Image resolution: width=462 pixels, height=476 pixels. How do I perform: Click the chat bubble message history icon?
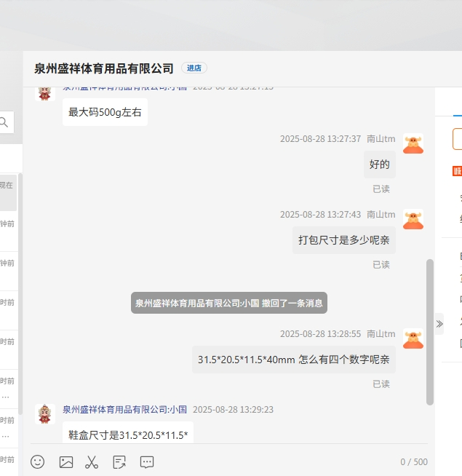pyautogui.click(x=147, y=461)
